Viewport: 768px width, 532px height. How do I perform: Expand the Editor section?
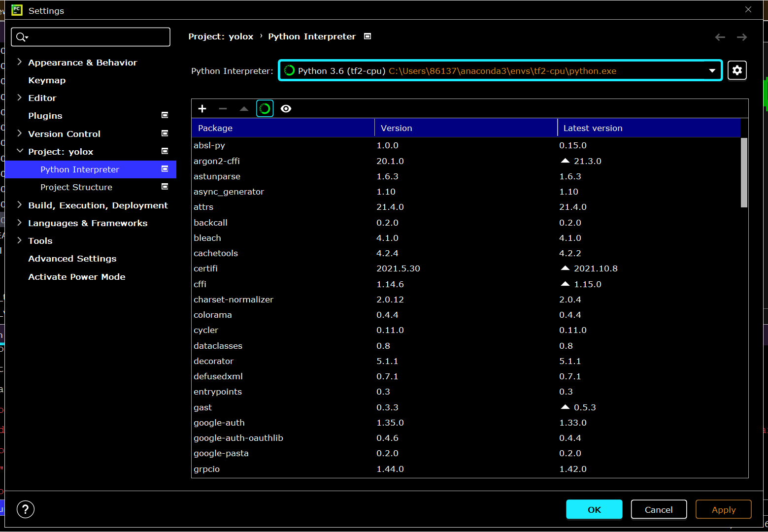pyautogui.click(x=19, y=98)
